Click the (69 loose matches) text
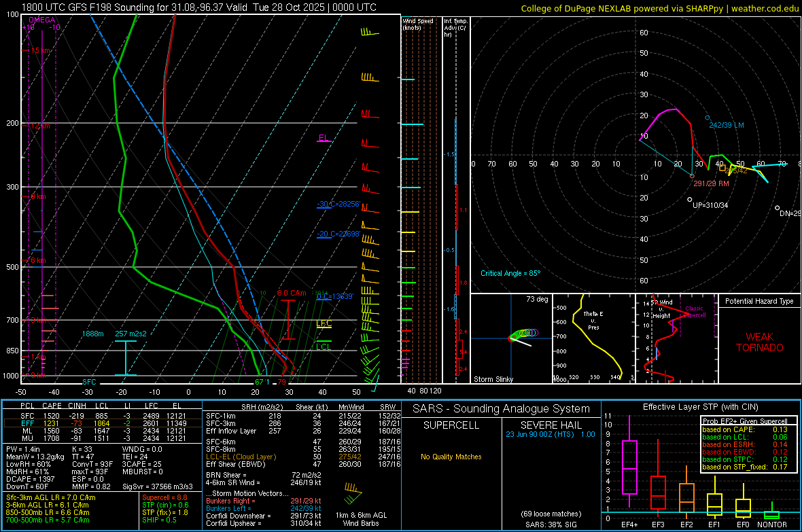The image size is (802, 532). 551,514
